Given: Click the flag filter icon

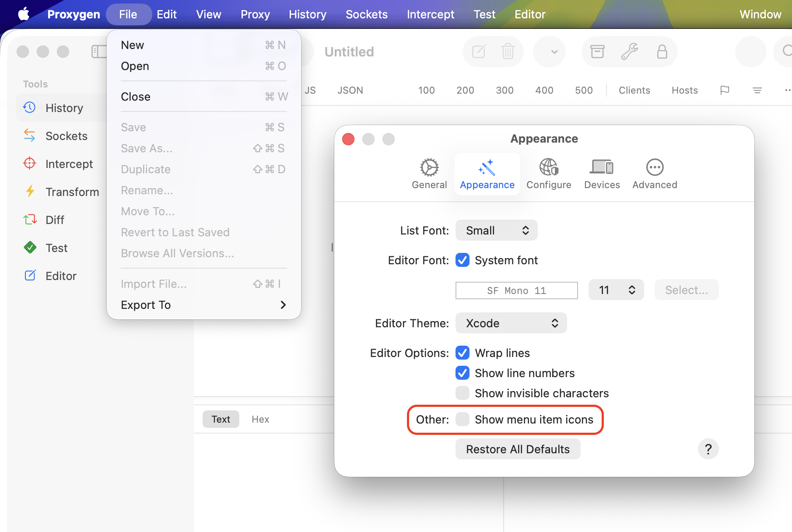Looking at the screenshot, I should pos(725,90).
